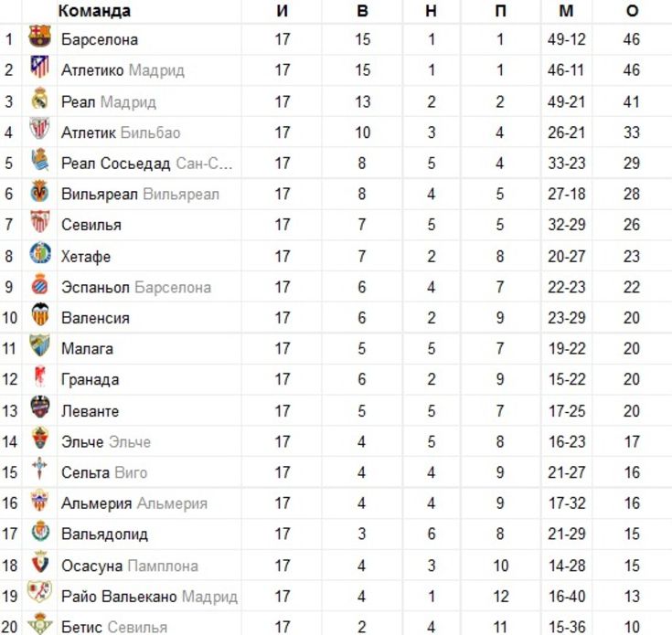Open the Севилья team link
The image size is (672, 635).
pos(91,226)
